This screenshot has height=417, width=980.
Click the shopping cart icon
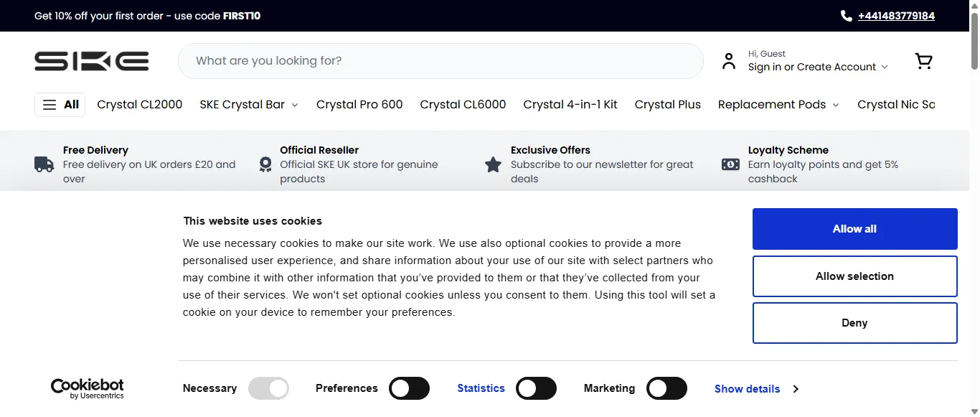[x=923, y=60]
